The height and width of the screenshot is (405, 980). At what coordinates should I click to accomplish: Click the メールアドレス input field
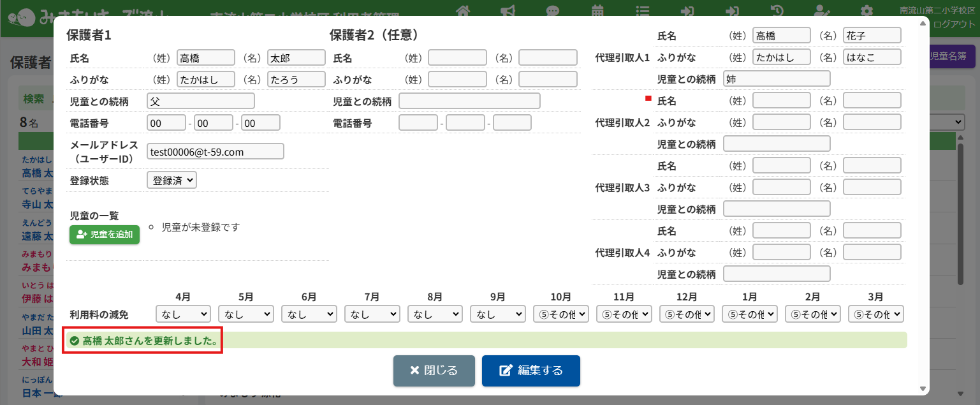[215, 151]
